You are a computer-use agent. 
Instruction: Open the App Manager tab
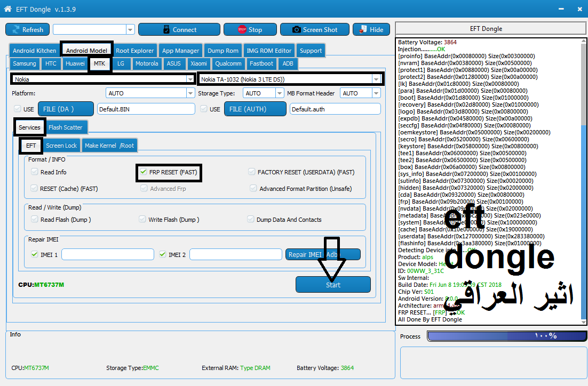click(x=180, y=51)
